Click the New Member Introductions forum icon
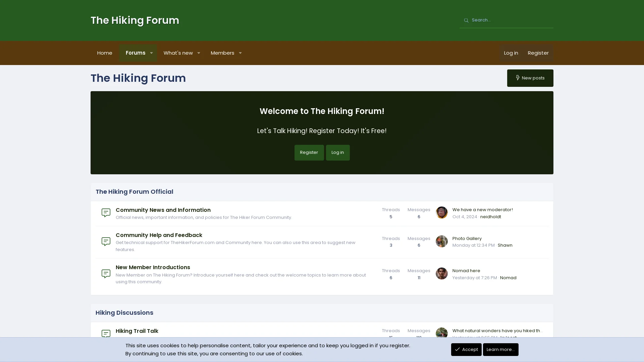This screenshot has height=362, width=644. click(x=106, y=274)
